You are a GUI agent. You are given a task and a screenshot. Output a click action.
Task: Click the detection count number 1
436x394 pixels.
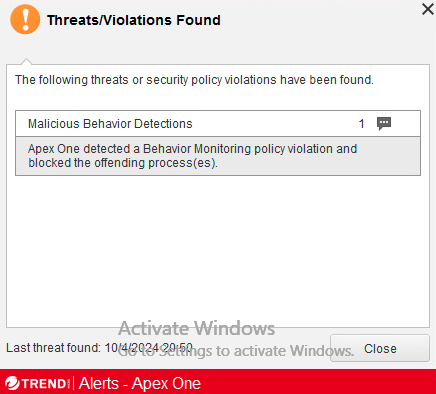point(362,124)
